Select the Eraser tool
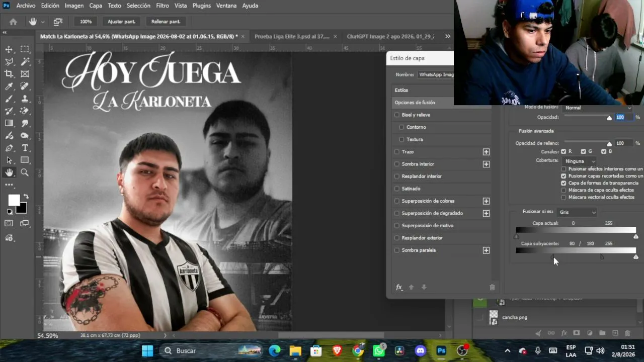This screenshot has height=362, width=644. tap(25, 111)
